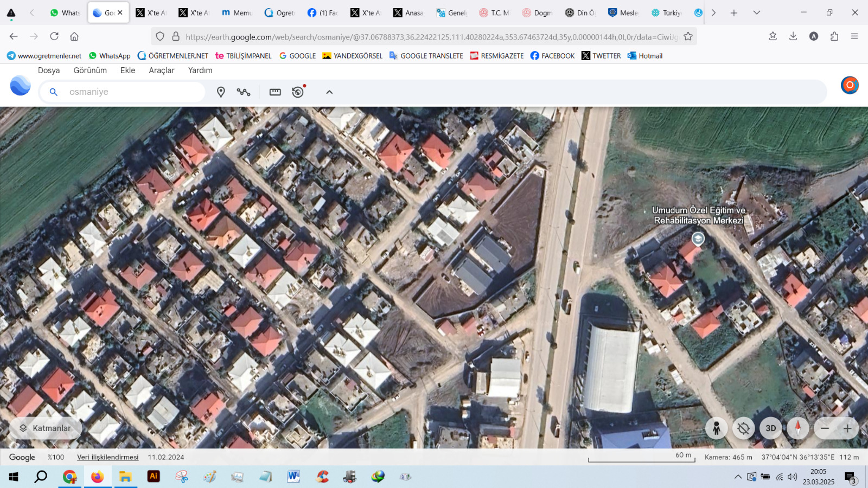Click the compass to reset north
This screenshot has width=868, height=488.
797,428
